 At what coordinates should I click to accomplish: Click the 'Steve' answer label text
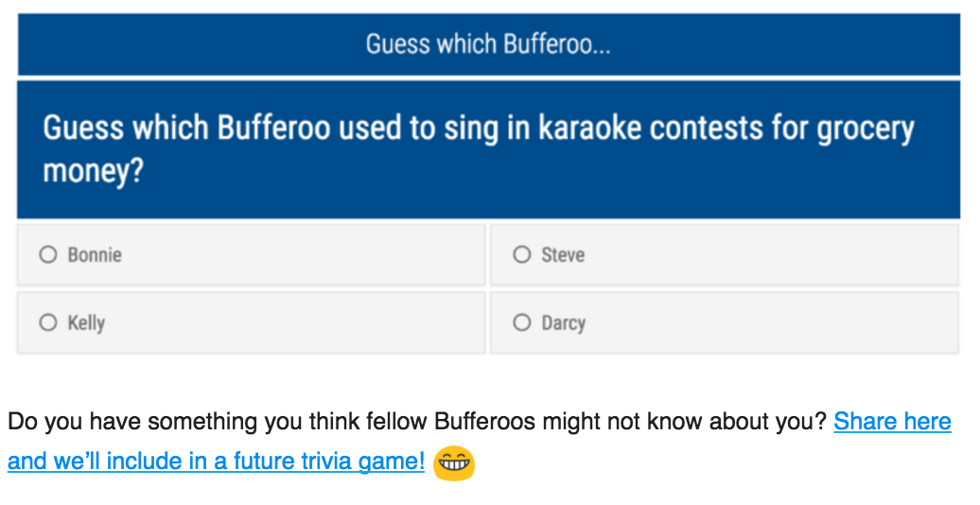pos(563,255)
